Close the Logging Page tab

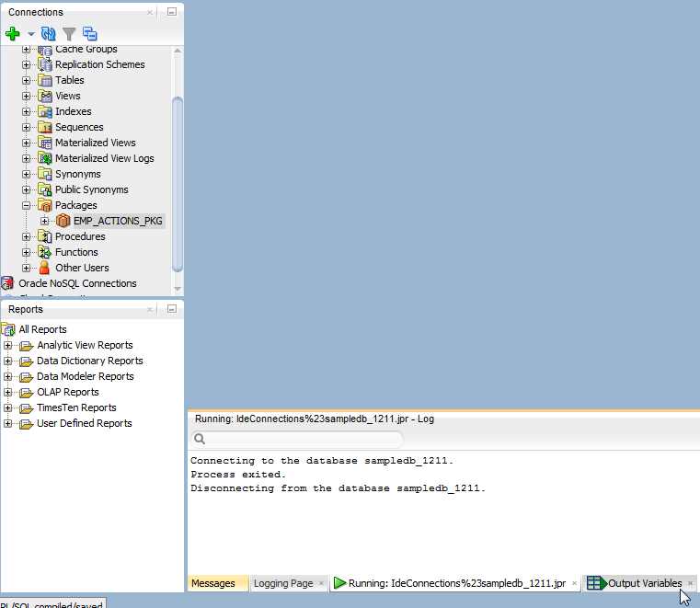(321, 583)
